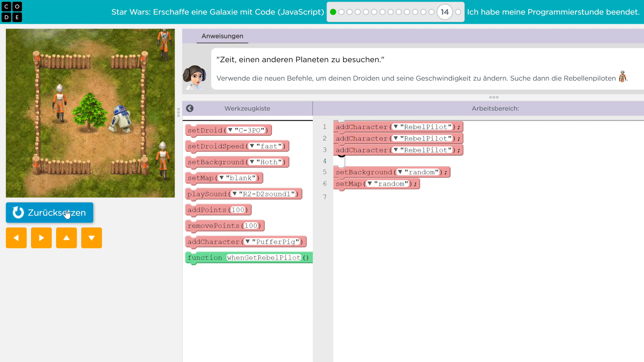Viewport: 644px width, 362px height.
Task: Click the 'Star Wars: Erschaffe eine Galaxie' title
Action: (x=218, y=12)
